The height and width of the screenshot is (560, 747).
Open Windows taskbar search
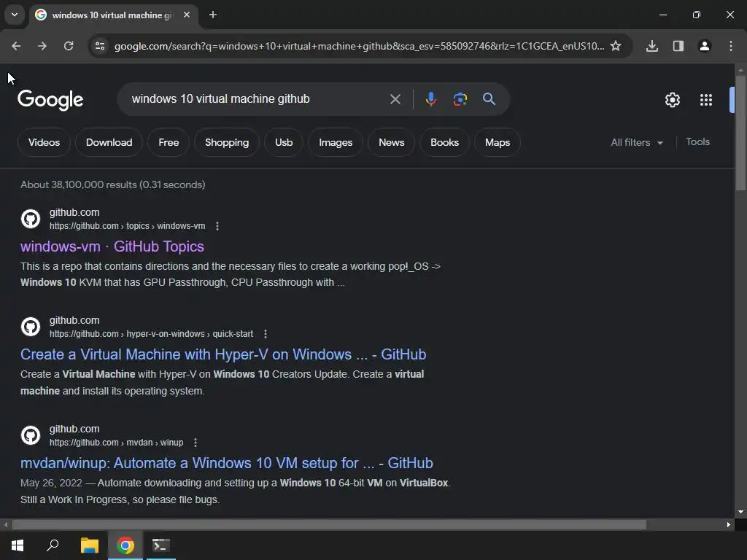tap(53, 545)
